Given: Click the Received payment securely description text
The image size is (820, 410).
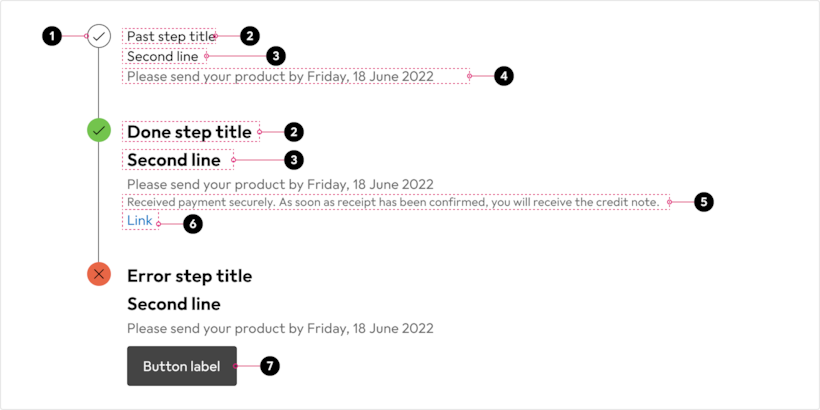Looking at the screenshot, I should point(394,202).
